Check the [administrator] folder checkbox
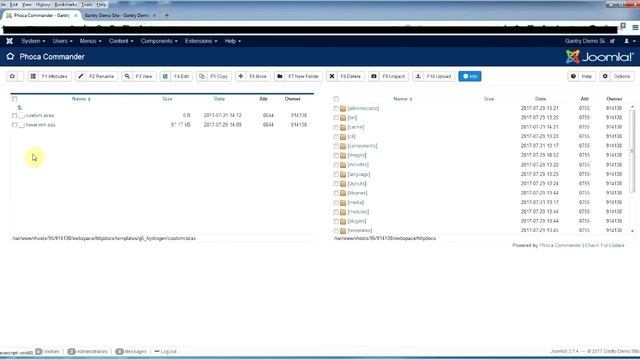The height and width of the screenshot is (360, 640). [336, 109]
